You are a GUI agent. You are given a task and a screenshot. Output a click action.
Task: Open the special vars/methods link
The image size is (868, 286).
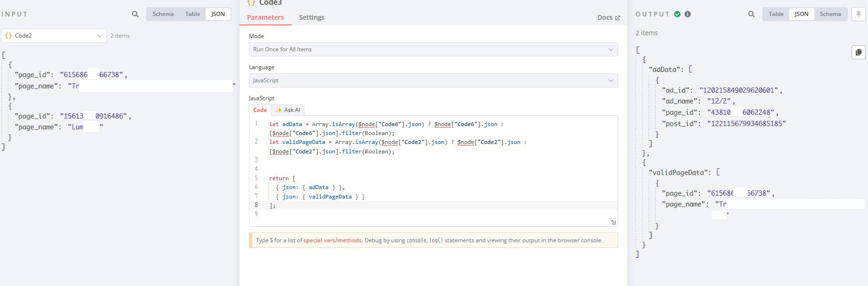tap(333, 240)
